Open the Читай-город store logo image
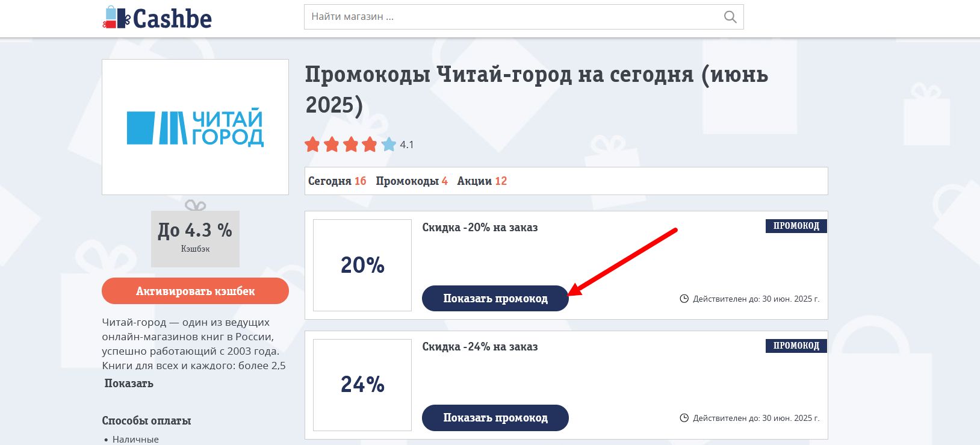Screen dimensions: 980x445 click(195, 127)
